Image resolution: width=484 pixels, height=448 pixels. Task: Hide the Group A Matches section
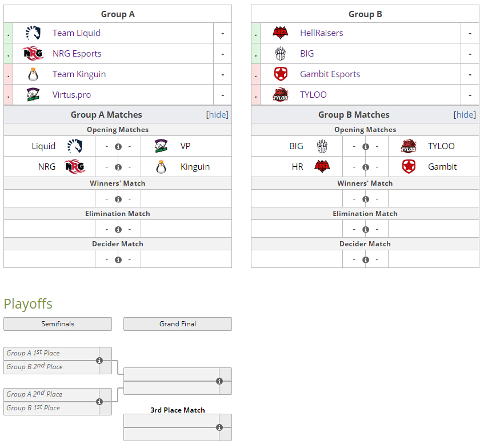(x=217, y=114)
